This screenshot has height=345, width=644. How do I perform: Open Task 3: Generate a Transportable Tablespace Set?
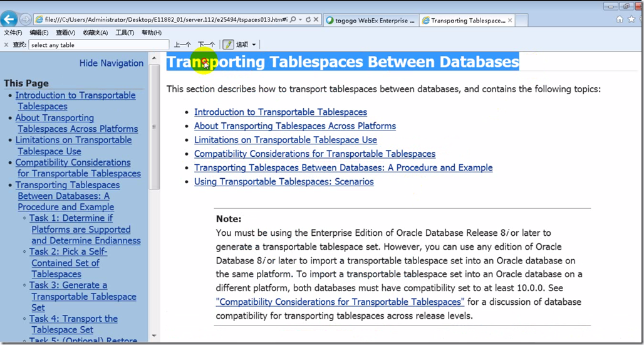click(83, 297)
